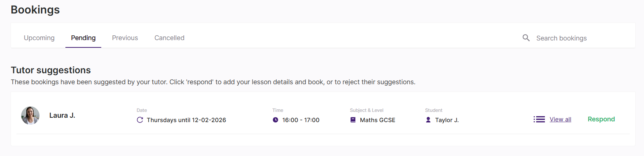Click the clock icon next to 16:00

click(x=276, y=120)
